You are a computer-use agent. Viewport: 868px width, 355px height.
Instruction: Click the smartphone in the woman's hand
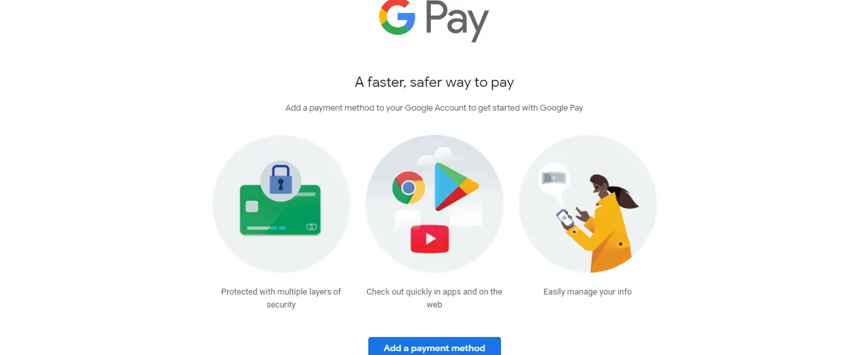coord(564,219)
